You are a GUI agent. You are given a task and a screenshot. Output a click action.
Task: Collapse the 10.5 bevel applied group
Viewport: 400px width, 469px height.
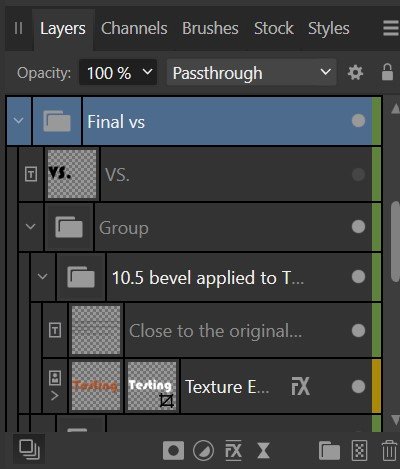coord(42,276)
